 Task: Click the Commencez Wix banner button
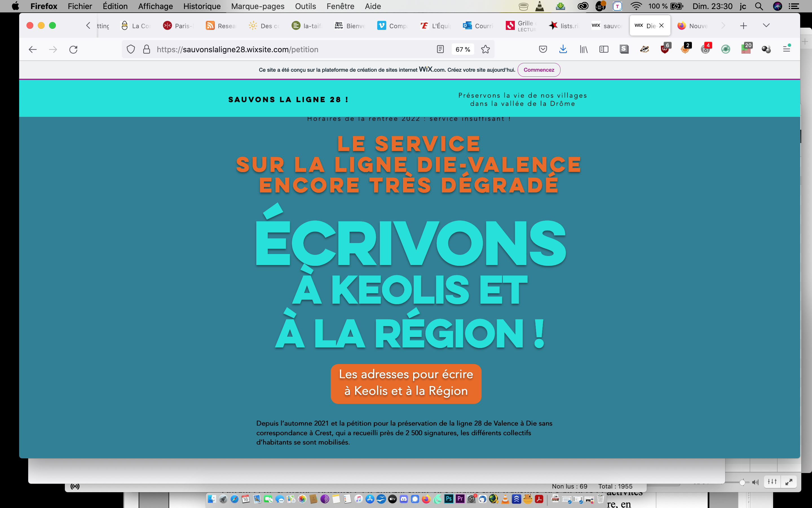539,70
